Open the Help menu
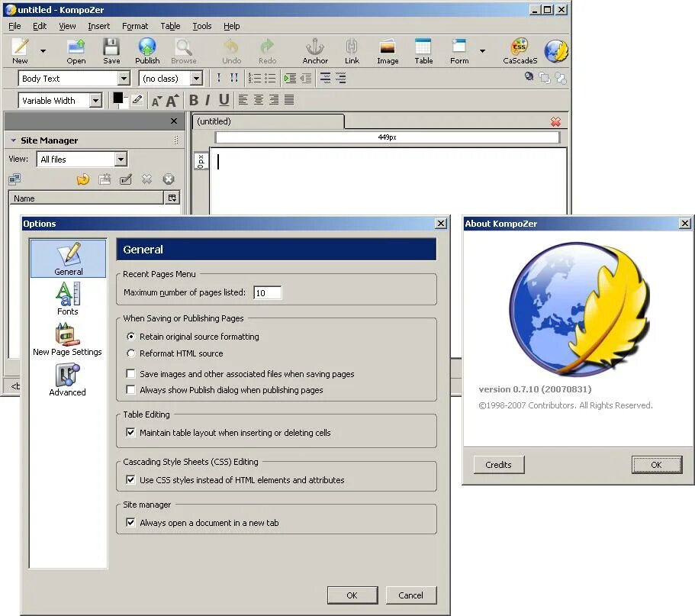 pyautogui.click(x=231, y=26)
